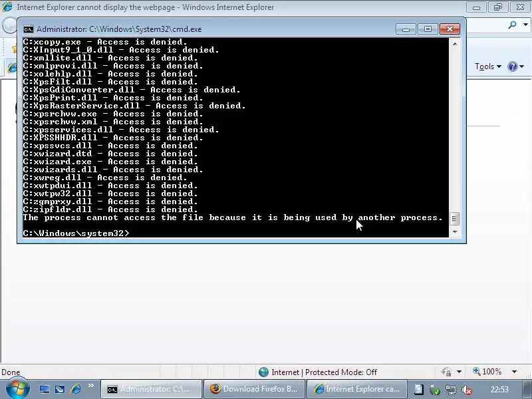532x399 pixels.
Task: Restore down the Internet Explorer window
Action: [498, 7]
